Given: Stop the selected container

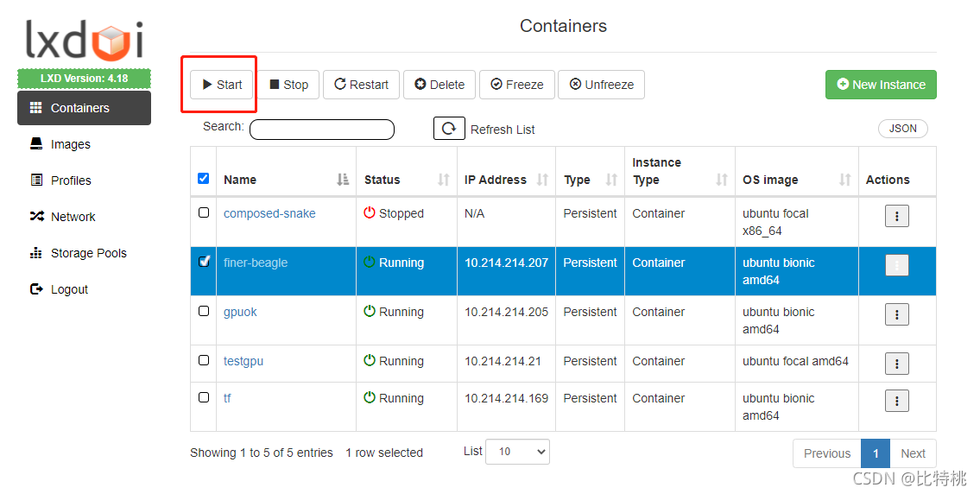Looking at the screenshot, I should click(x=288, y=85).
